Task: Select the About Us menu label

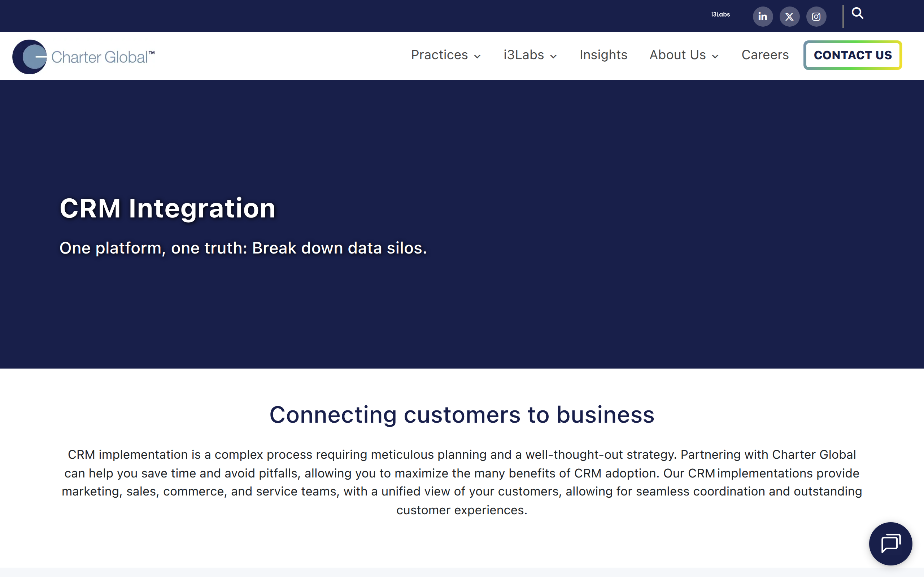Action: click(677, 55)
